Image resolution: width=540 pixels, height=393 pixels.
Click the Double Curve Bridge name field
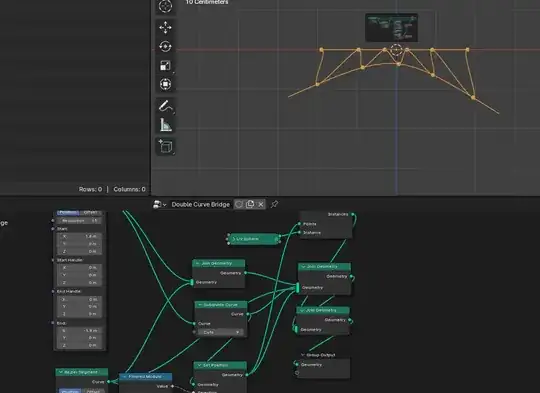[200, 205]
